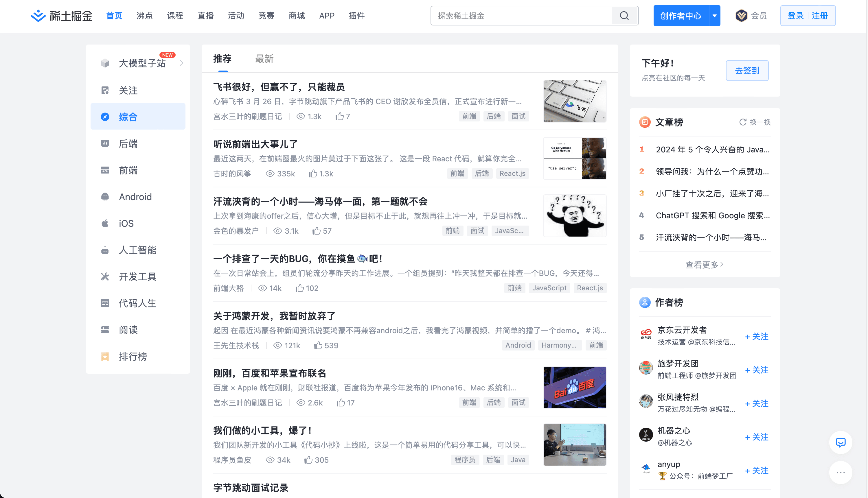The image size is (868, 498).
Task: Click the 注册 link
Action: (x=820, y=16)
